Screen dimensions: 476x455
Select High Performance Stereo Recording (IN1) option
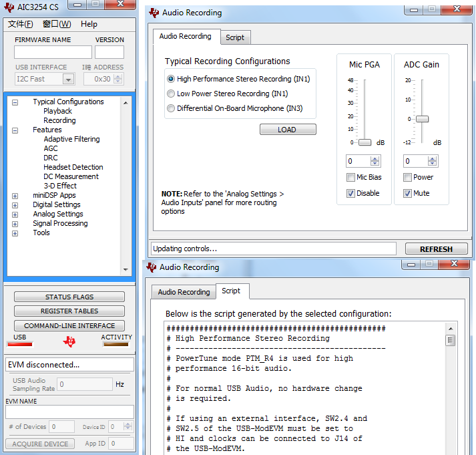[x=171, y=79]
